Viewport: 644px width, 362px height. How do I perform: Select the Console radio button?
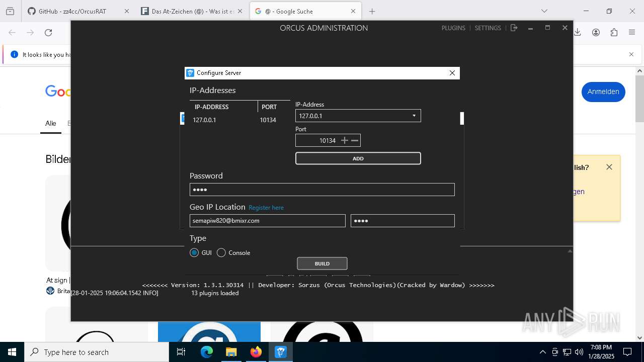221,253
